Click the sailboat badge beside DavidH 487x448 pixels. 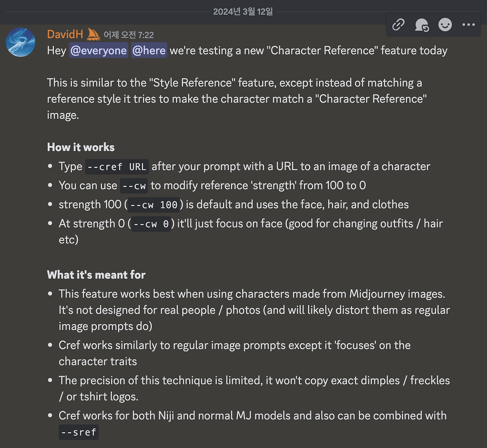coord(93,35)
